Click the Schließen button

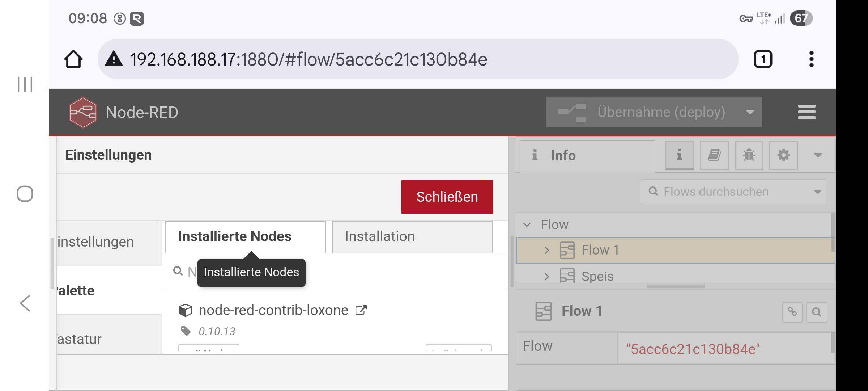pyautogui.click(x=447, y=197)
